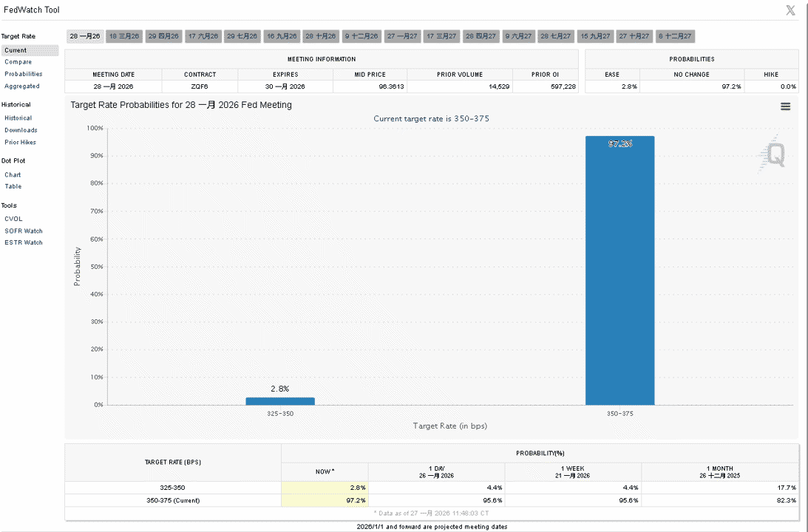Launch the CVOL tool
Image resolution: width=808 pixels, height=532 pixels.
coord(13,219)
